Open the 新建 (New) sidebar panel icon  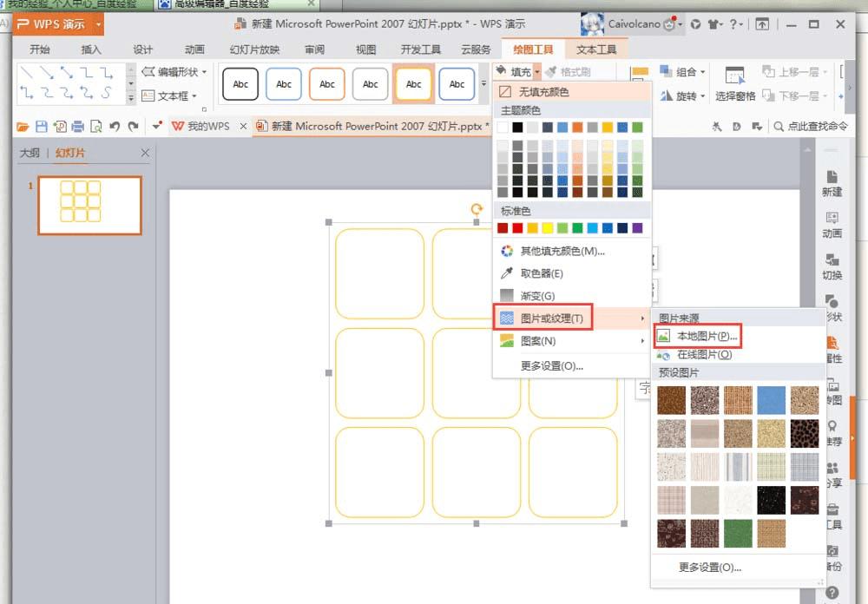point(832,182)
